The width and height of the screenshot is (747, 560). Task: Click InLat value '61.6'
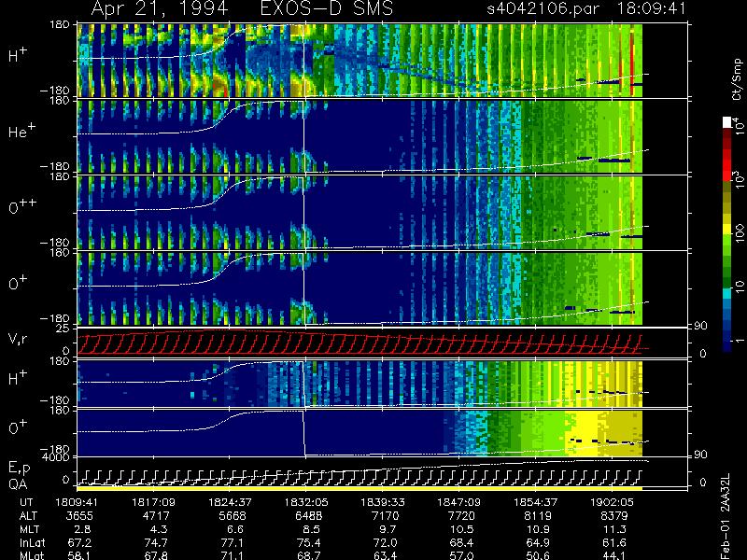(x=614, y=542)
